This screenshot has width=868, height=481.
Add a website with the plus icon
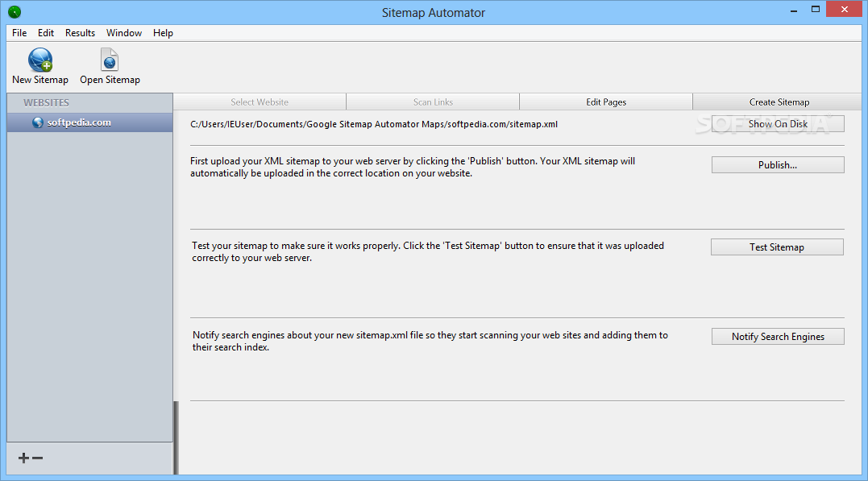pyautogui.click(x=23, y=458)
